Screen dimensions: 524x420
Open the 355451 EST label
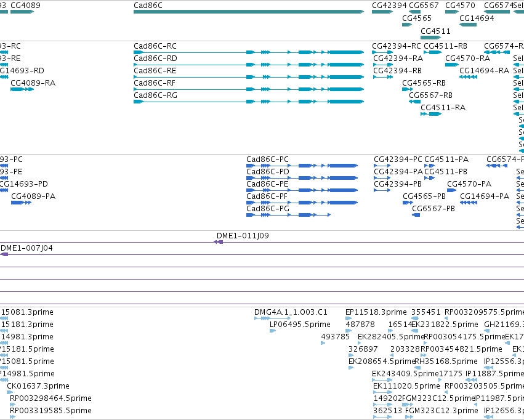(x=426, y=312)
